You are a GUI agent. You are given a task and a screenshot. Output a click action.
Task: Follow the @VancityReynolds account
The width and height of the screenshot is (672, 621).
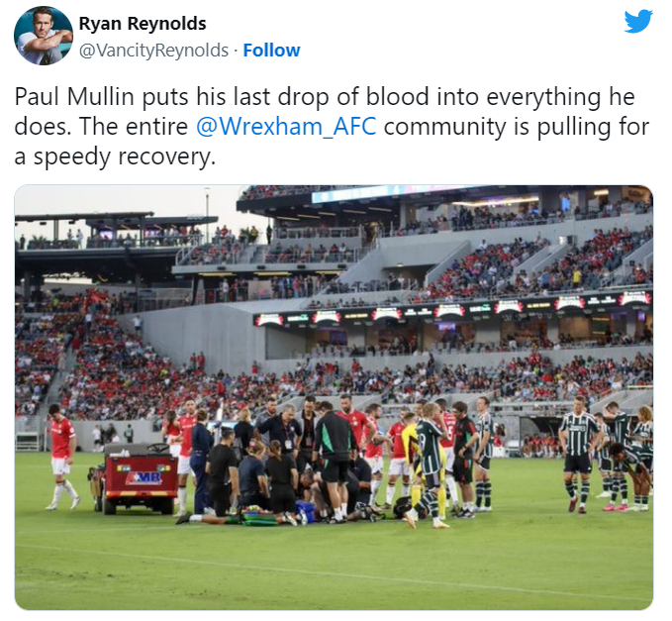click(271, 51)
